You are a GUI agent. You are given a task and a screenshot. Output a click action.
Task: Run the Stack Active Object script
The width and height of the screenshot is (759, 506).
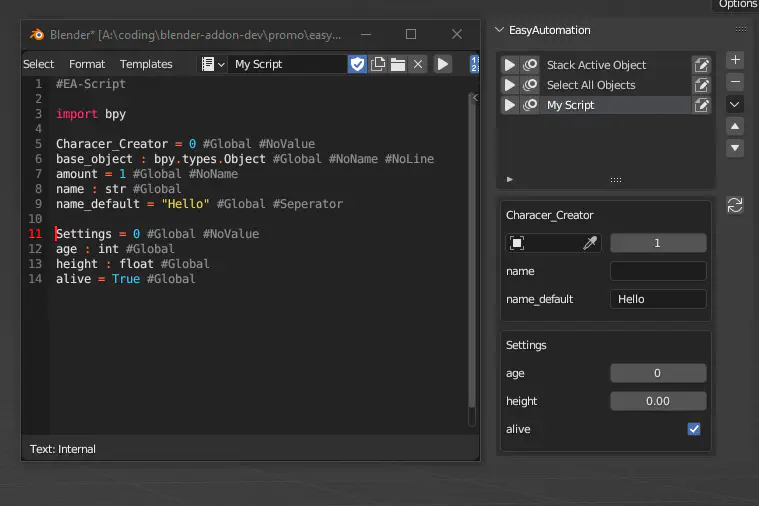tap(510, 65)
